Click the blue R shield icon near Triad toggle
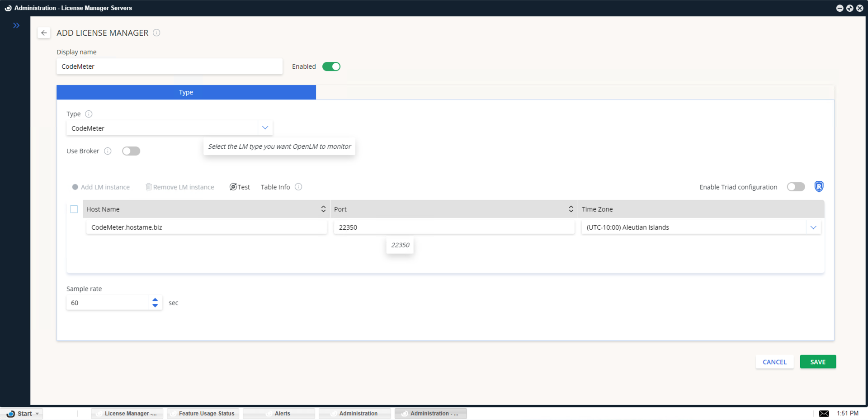This screenshot has width=868, height=420. pos(818,186)
